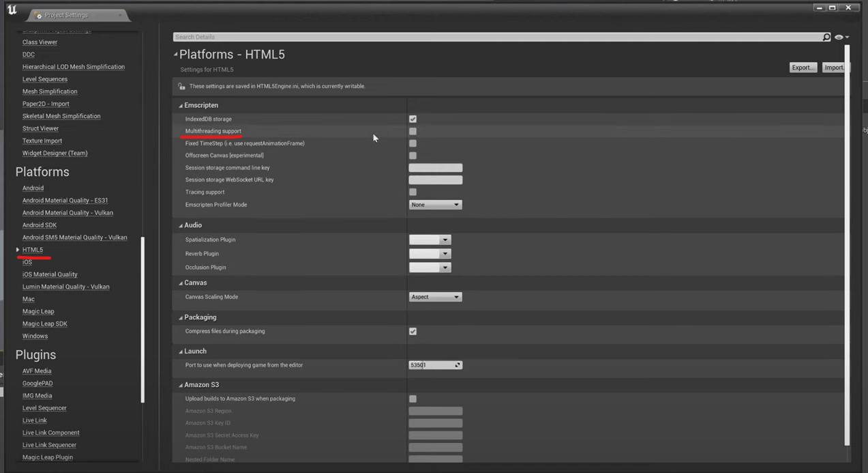Collapse the Audio section
The image size is (868, 473).
pos(181,225)
